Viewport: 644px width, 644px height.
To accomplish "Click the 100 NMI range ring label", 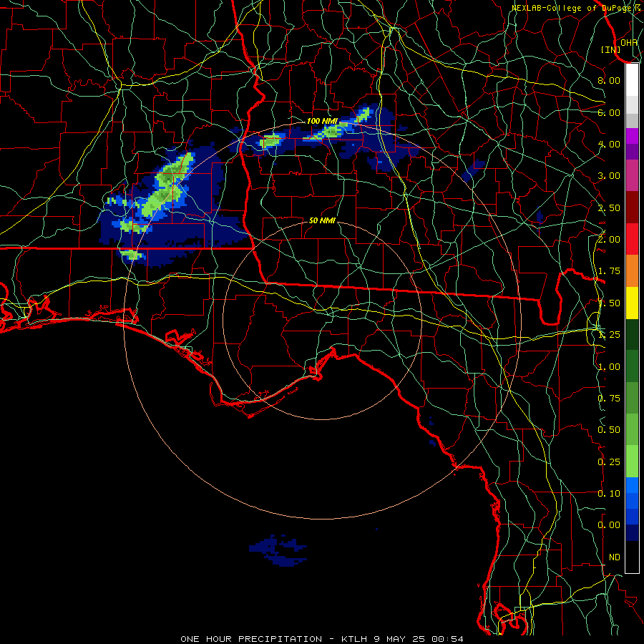I will click(x=322, y=121).
